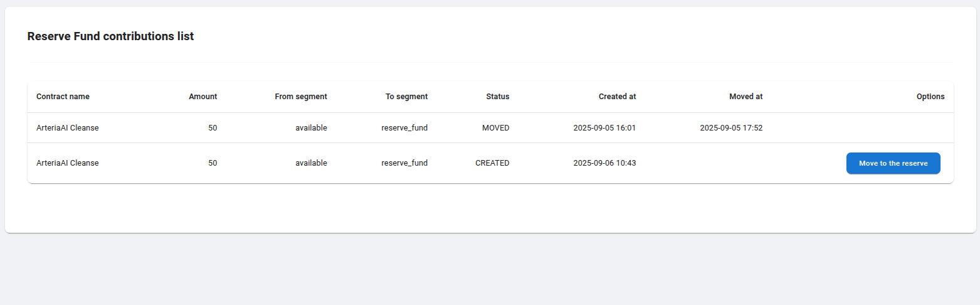Click the Status column header
This screenshot has height=305, width=980.
click(497, 97)
